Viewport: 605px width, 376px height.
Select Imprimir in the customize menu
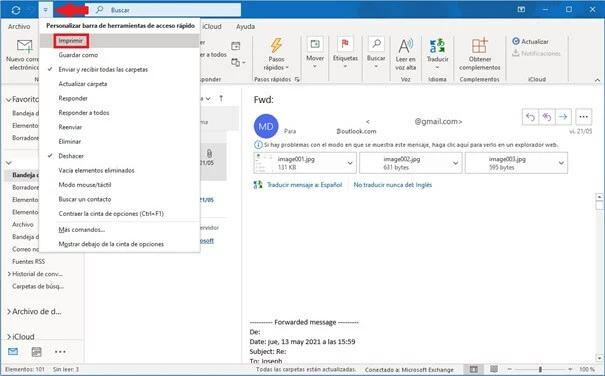(x=120, y=41)
